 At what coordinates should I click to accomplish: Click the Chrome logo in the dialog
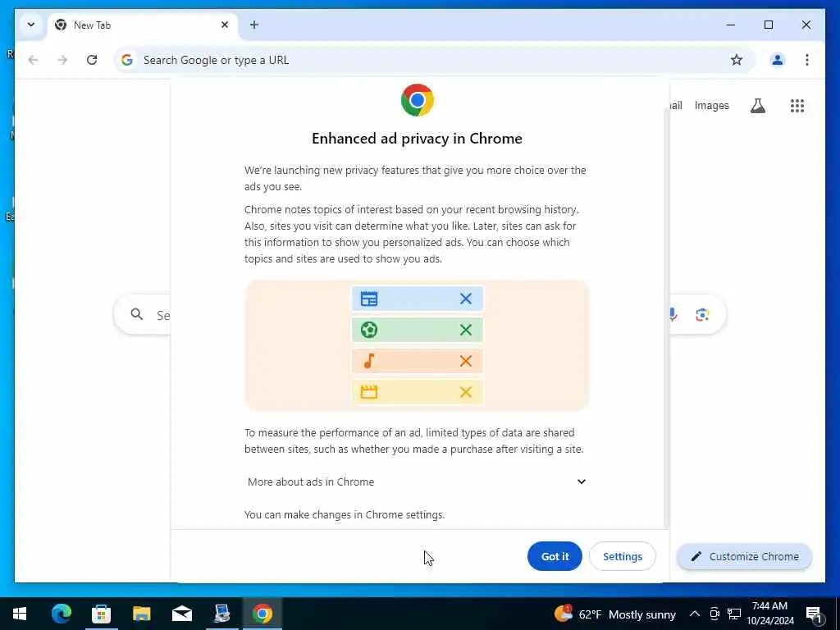[418, 100]
